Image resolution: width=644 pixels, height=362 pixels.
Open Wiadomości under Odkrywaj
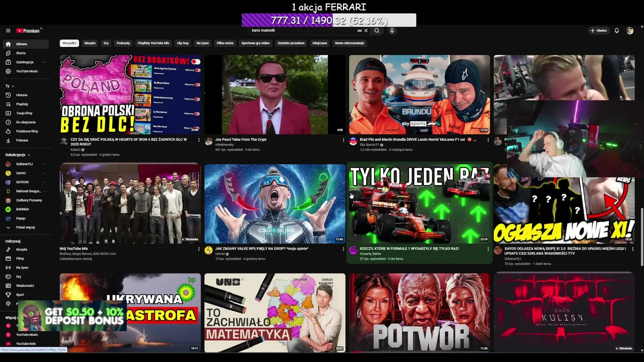click(x=25, y=286)
